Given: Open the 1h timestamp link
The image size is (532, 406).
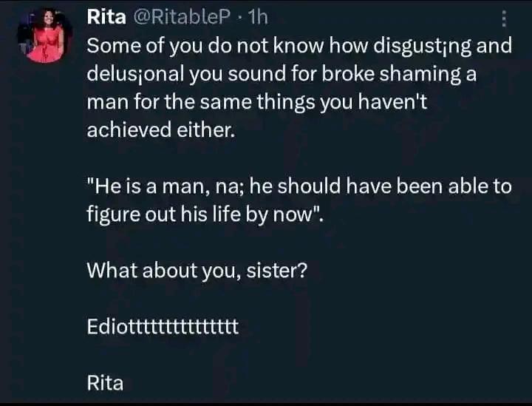Looking at the screenshot, I should (x=258, y=17).
